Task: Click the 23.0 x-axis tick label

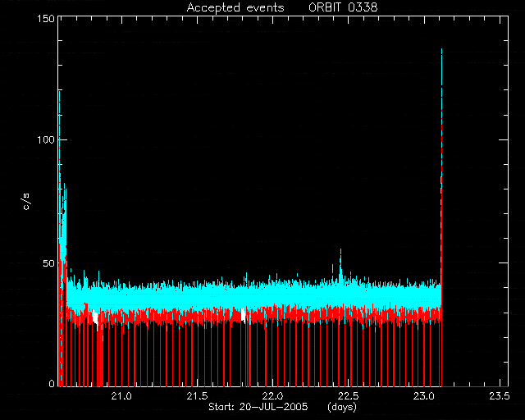Action: click(x=424, y=396)
